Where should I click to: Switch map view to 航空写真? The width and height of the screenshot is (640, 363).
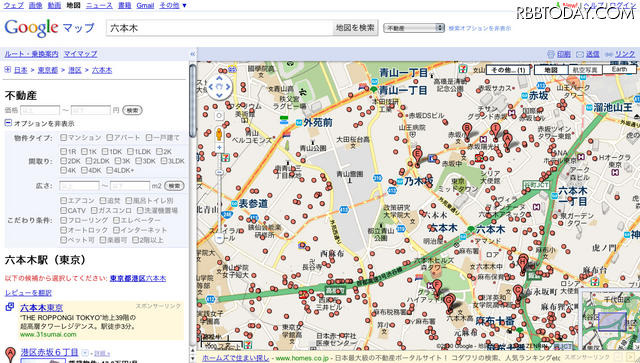pos(584,70)
